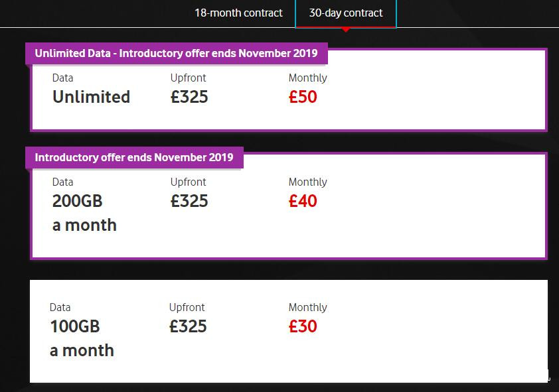Pick the 100GB a month data text
Viewport: 559px width, 392px height.
(82, 338)
